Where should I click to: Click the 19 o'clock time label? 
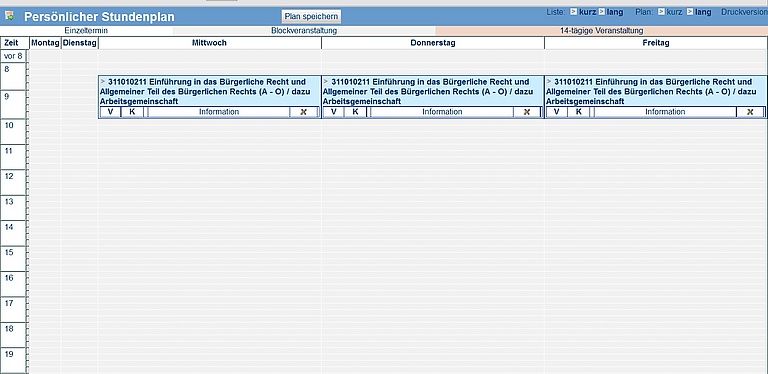tap(8, 354)
